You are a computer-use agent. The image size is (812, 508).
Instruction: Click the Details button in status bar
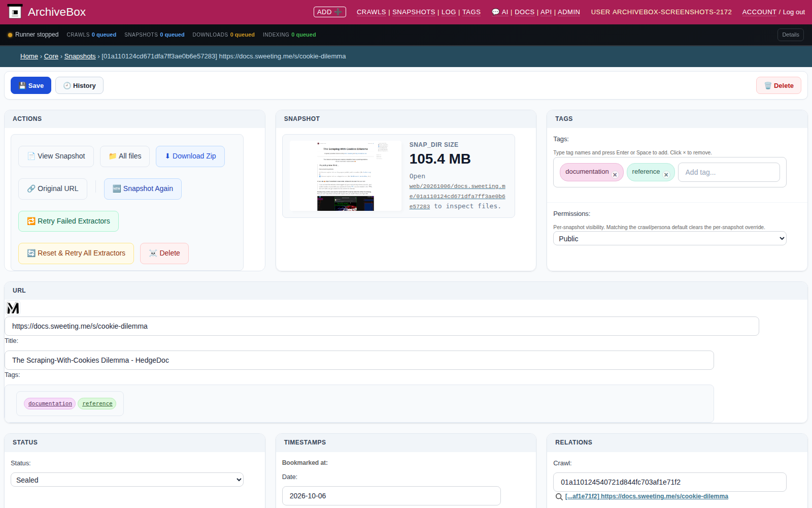(x=790, y=35)
